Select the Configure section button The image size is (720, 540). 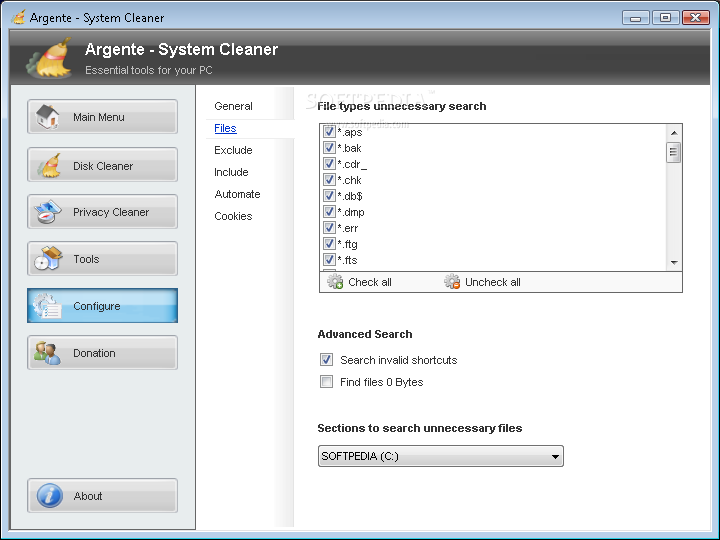coord(102,306)
